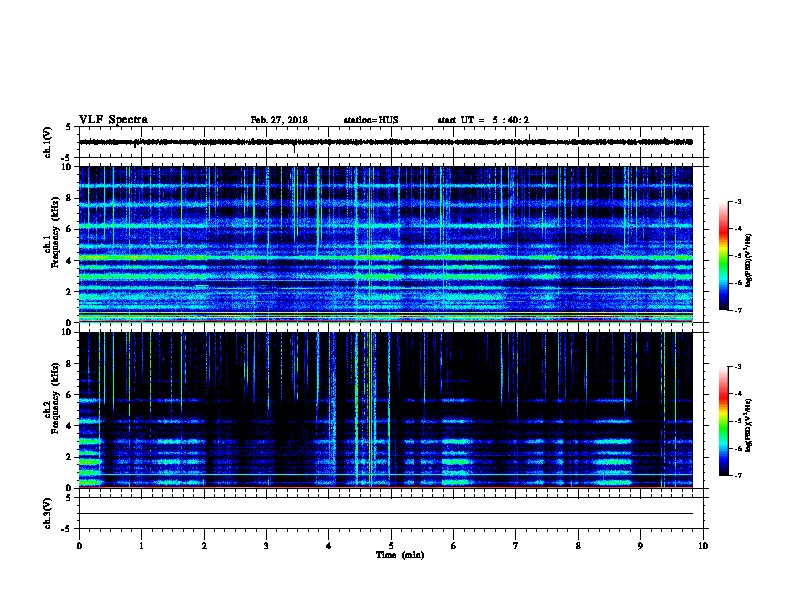This screenshot has height=612, width=792.
Task: Click the ch.2 spectrogram image
Action: 386,410
